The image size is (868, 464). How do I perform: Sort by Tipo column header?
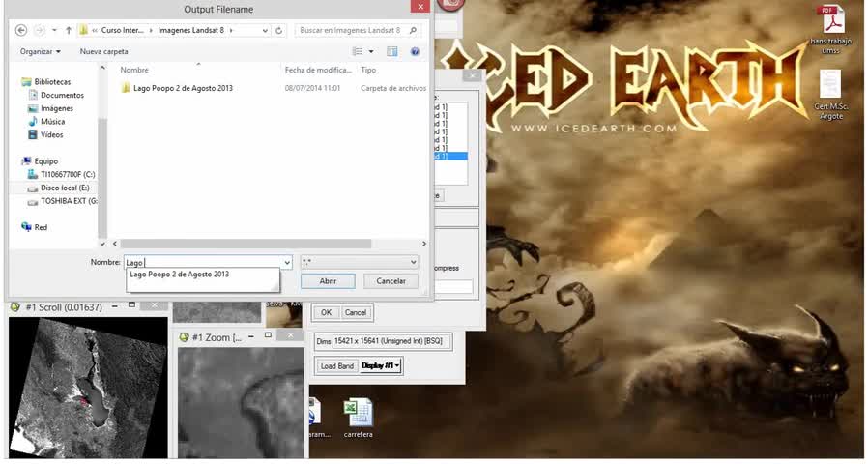click(x=368, y=70)
